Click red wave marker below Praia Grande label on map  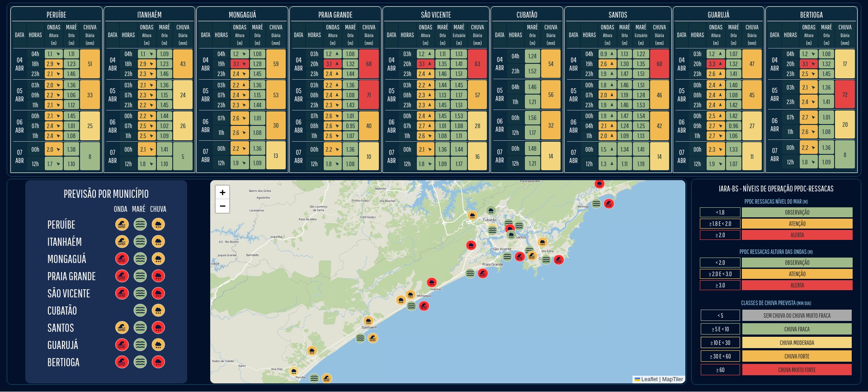(x=483, y=273)
